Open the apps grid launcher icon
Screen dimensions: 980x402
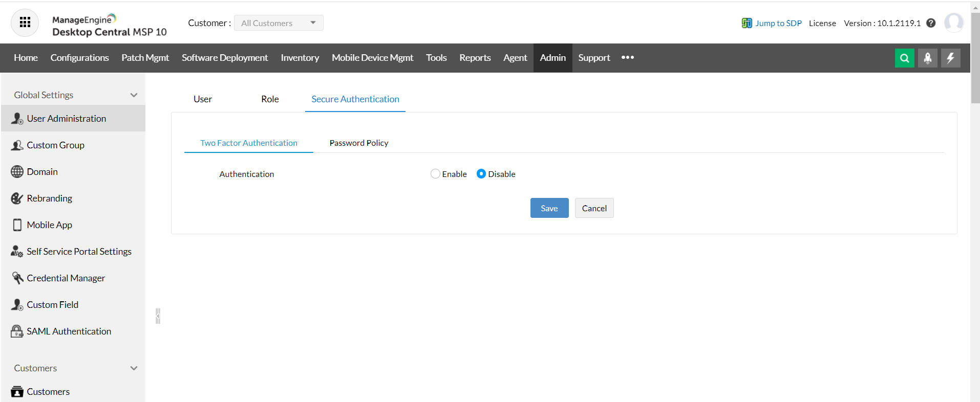click(25, 23)
